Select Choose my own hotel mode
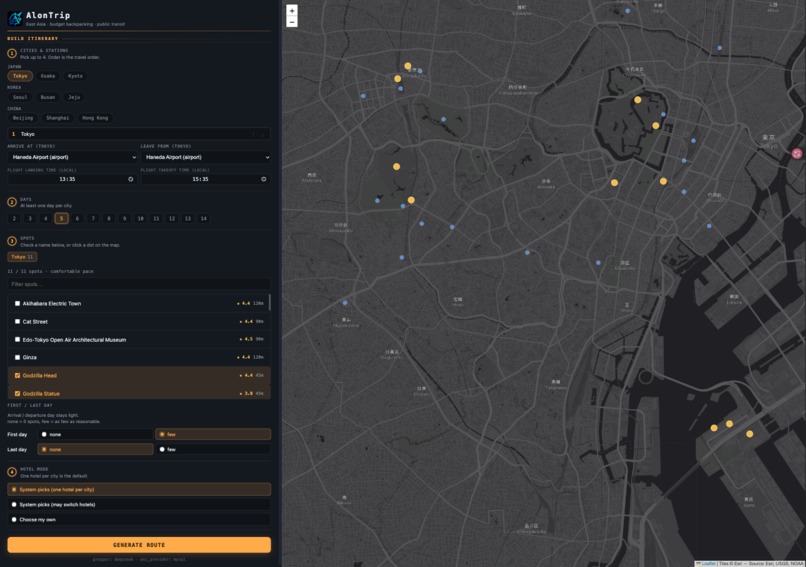The height and width of the screenshot is (567, 806). pyautogui.click(x=139, y=519)
